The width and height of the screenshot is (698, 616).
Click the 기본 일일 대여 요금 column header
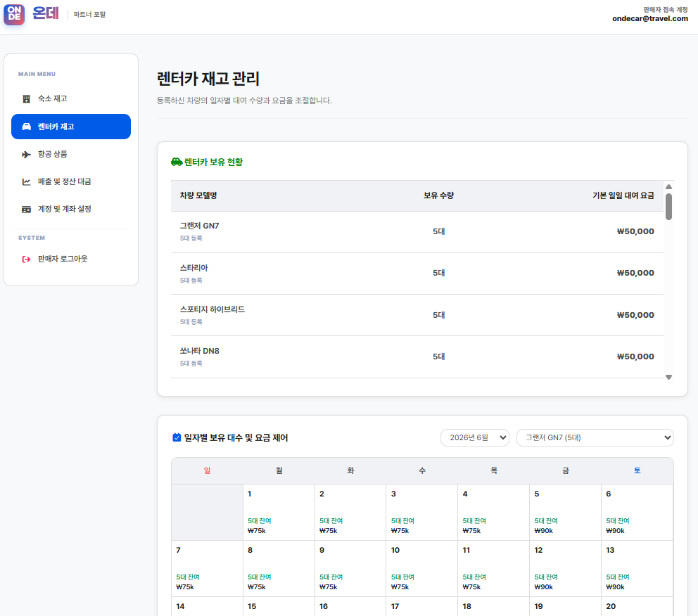coord(623,195)
